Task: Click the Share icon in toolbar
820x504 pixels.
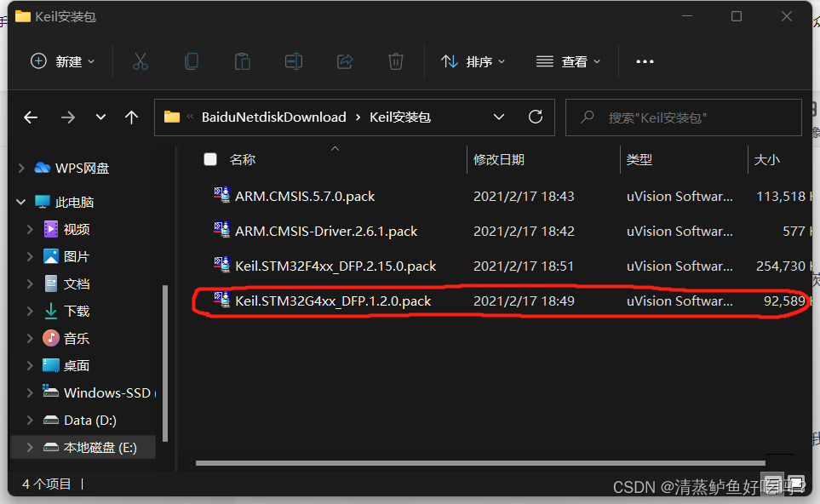Action: tap(345, 61)
